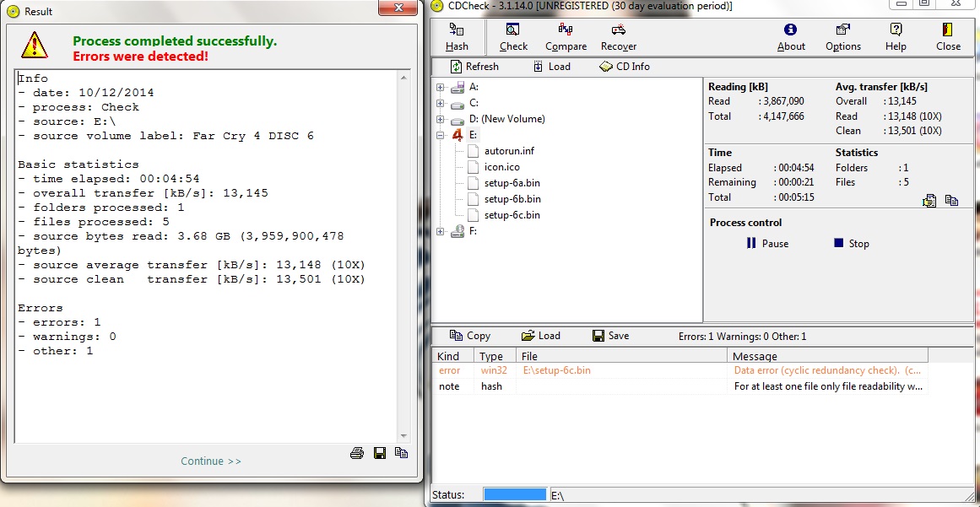Click the Hash toolbar icon
This screenshot has width=980, height=507.
point(457,37)
